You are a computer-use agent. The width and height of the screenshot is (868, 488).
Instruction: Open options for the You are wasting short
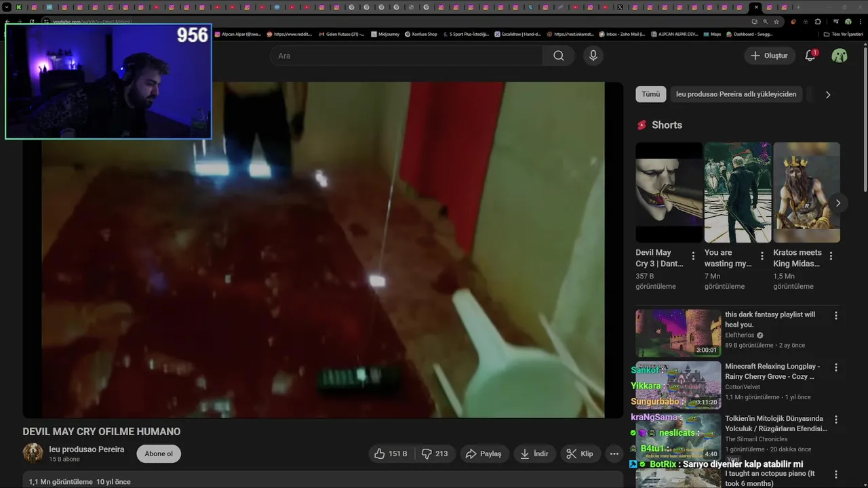point(762,256)
